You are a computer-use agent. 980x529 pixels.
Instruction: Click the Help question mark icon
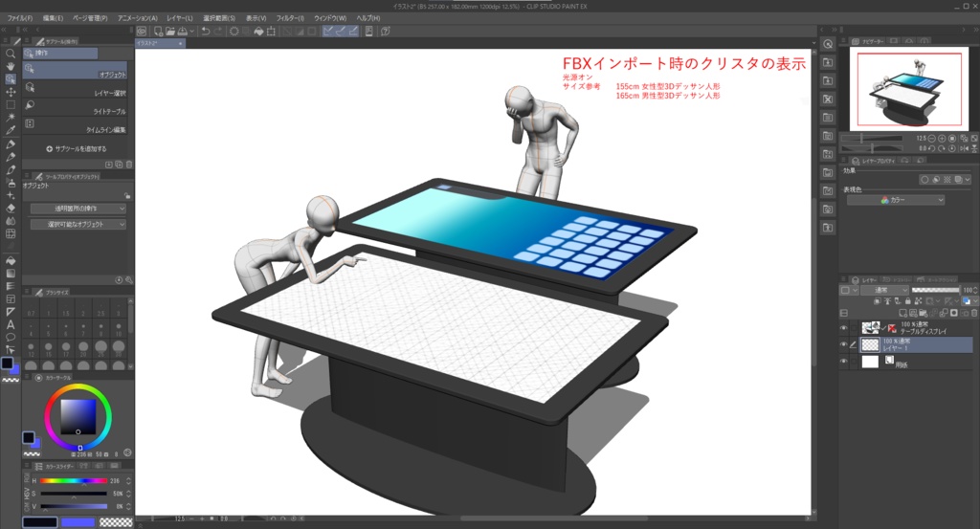(386, 32)
